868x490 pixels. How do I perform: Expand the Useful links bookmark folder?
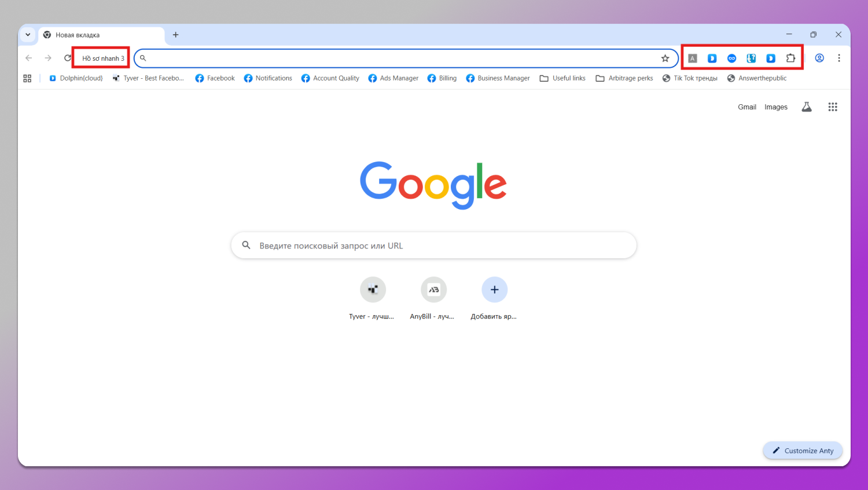point(562,78)
